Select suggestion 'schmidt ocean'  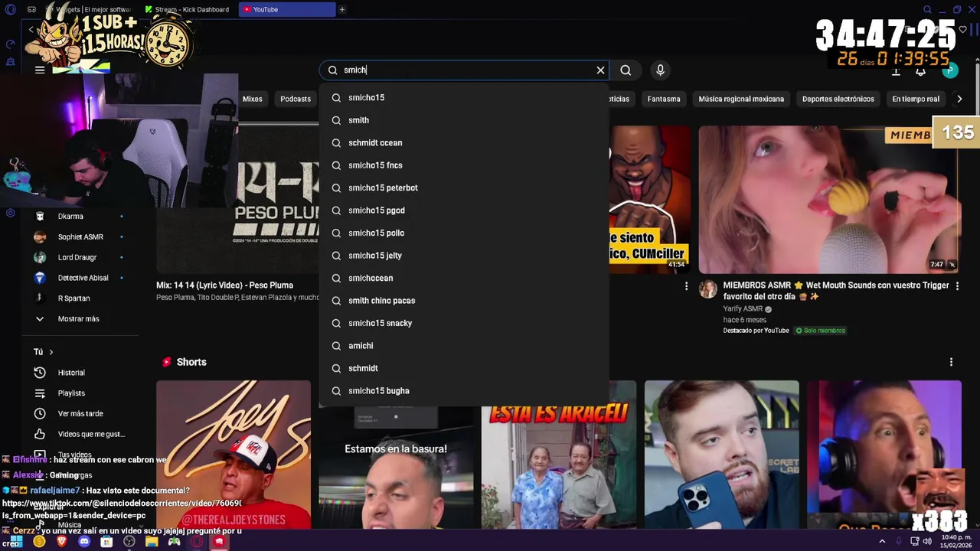click(464, 143)
